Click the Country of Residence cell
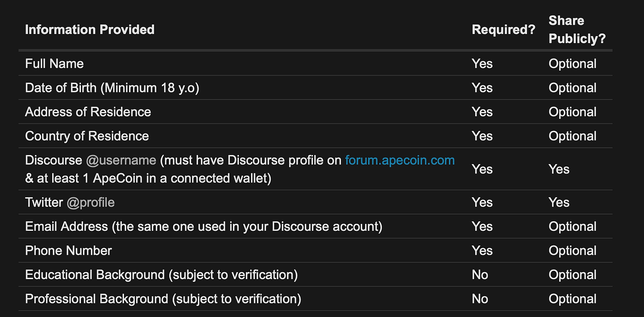 (x=87, y=136)
